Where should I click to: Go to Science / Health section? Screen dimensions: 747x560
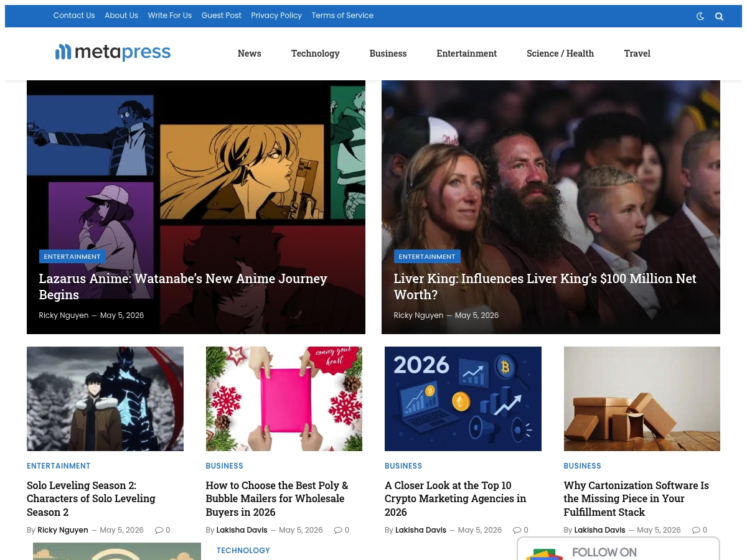(x=560, y=54)
